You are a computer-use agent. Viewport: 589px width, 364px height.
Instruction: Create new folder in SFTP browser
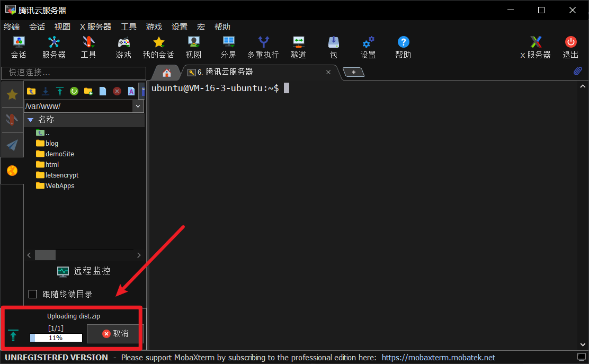click(88, 91)
